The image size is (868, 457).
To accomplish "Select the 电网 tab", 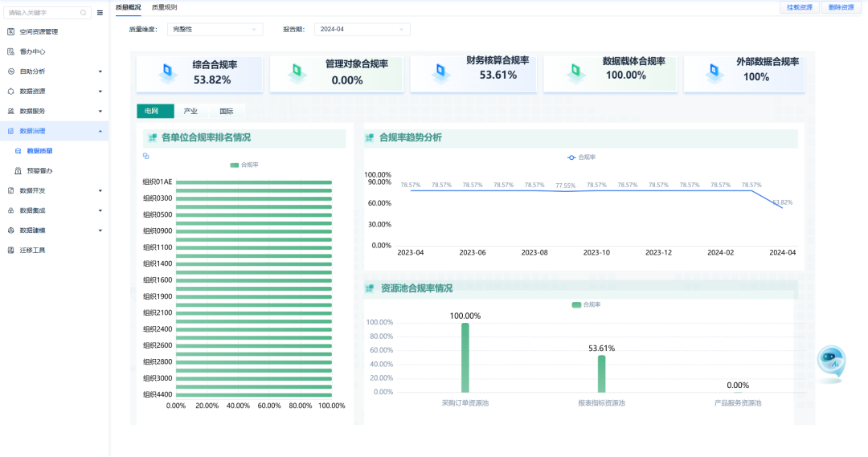I will (155, 111).
